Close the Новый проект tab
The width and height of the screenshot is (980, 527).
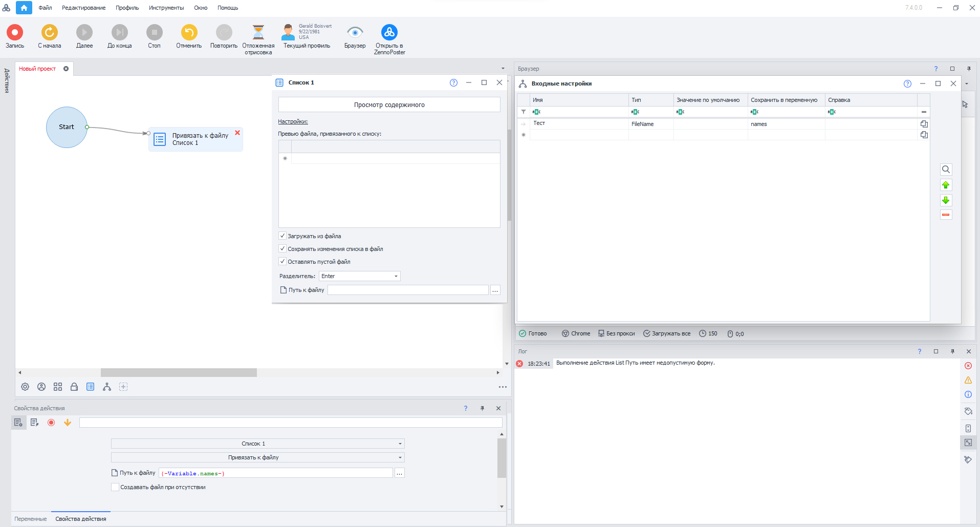coord(66,69)
